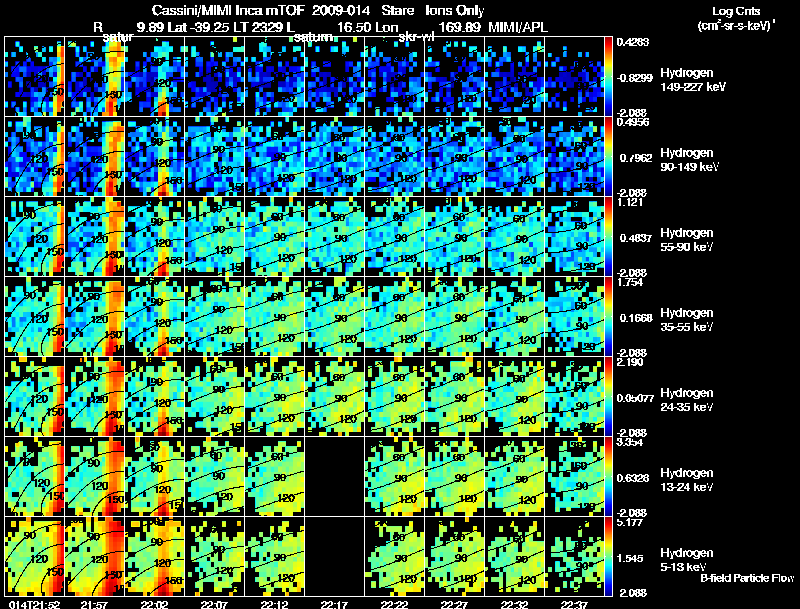Select the 90-149 keV panel at 22:37
800x609 pixels.
point(574,157)
